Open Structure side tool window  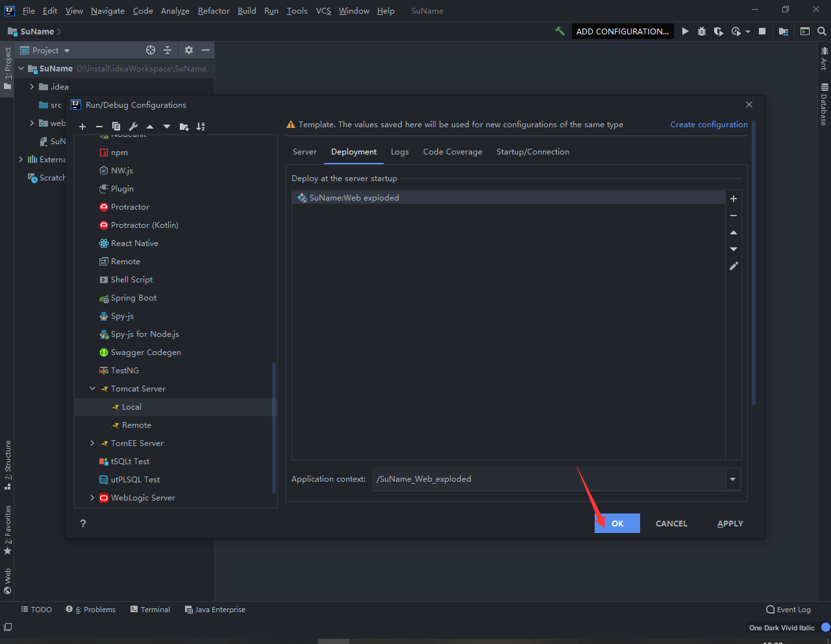8,464
